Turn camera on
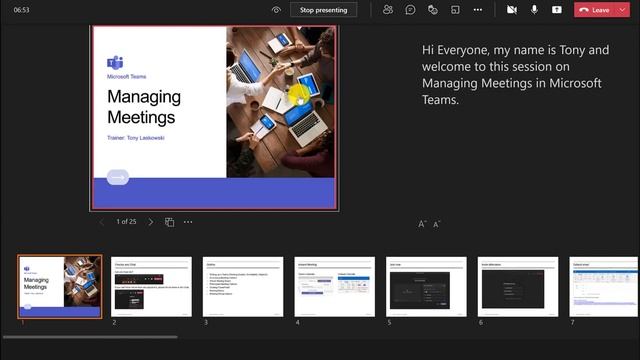 [x=511, y=10]
